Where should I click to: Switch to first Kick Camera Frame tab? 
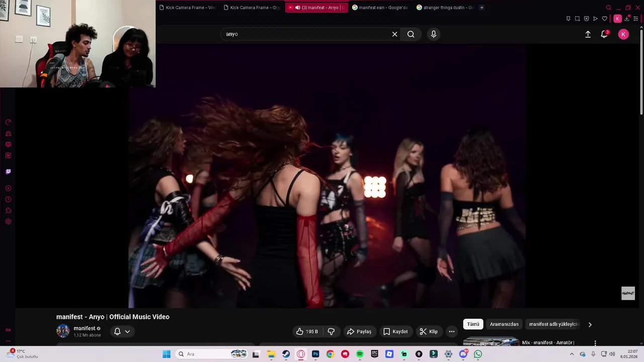pyautogui.click(x=187, y=8)
